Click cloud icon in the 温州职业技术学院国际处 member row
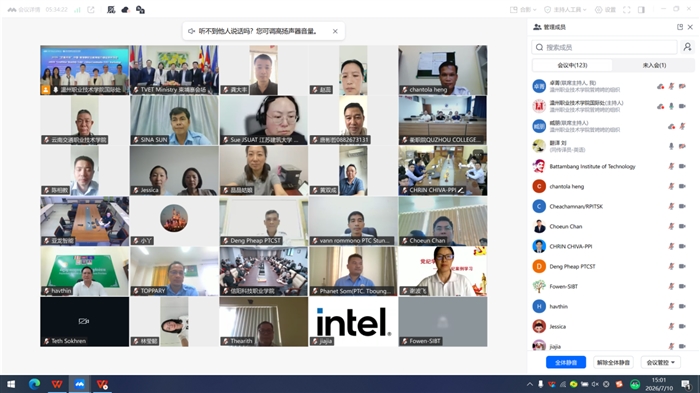 [x=660, y=106]
